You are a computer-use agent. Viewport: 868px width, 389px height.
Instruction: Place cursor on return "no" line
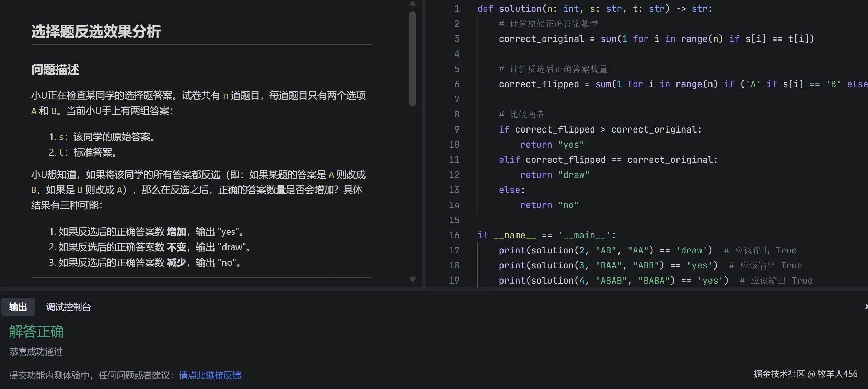click(549, 205)
